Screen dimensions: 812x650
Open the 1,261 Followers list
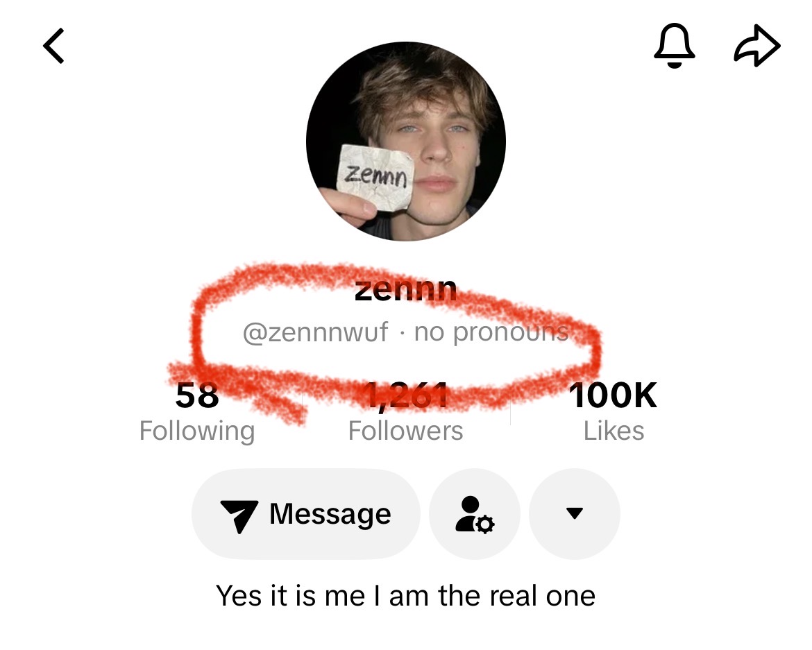[405, 411]
